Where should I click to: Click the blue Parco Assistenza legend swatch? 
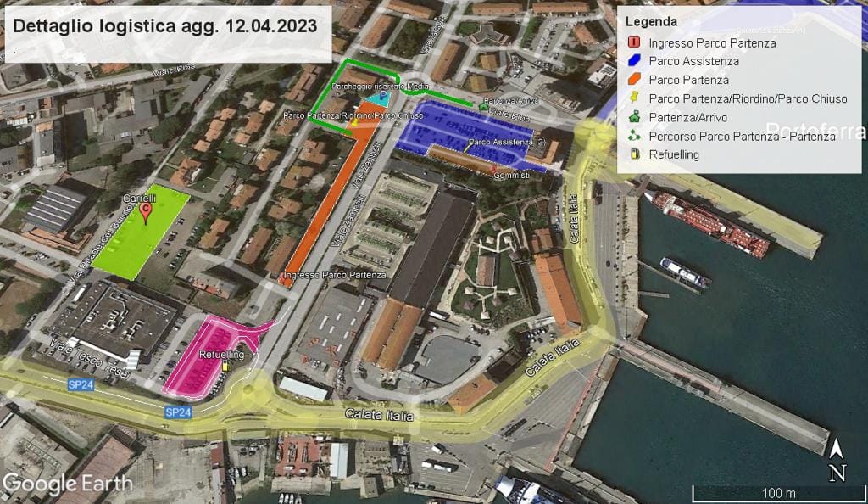pyautogui.click(x=633, y=61)
